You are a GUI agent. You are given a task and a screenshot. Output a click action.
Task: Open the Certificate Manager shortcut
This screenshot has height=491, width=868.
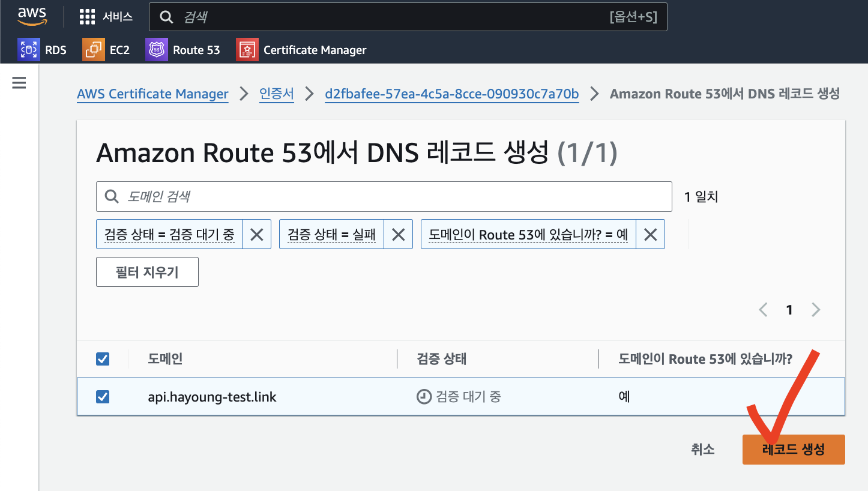(x=301, y=50)
